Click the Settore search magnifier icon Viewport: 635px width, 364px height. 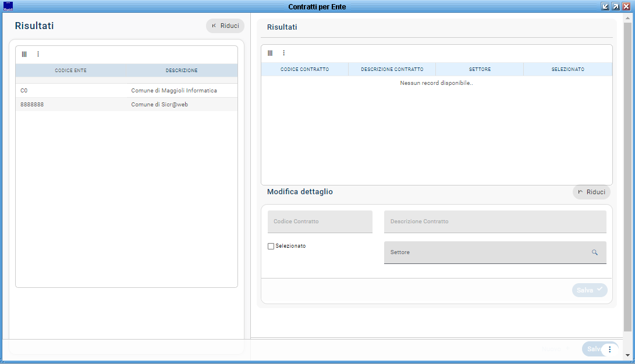[594, 252]
